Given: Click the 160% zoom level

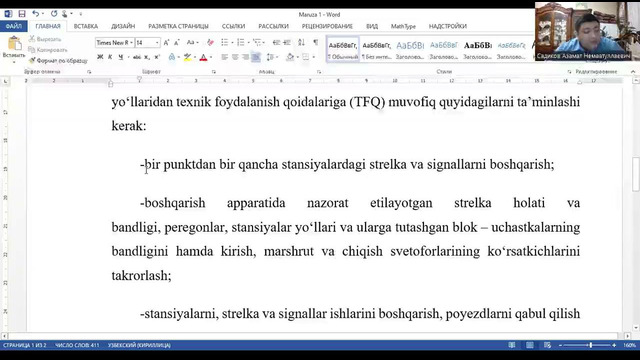Looking at the screenshot, I should pos(629,345).
